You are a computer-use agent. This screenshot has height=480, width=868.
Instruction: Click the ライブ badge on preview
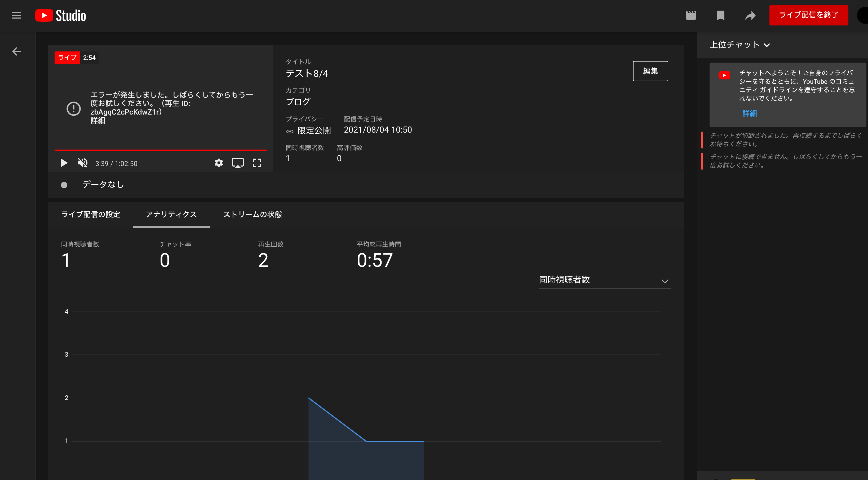coord(67,58)
